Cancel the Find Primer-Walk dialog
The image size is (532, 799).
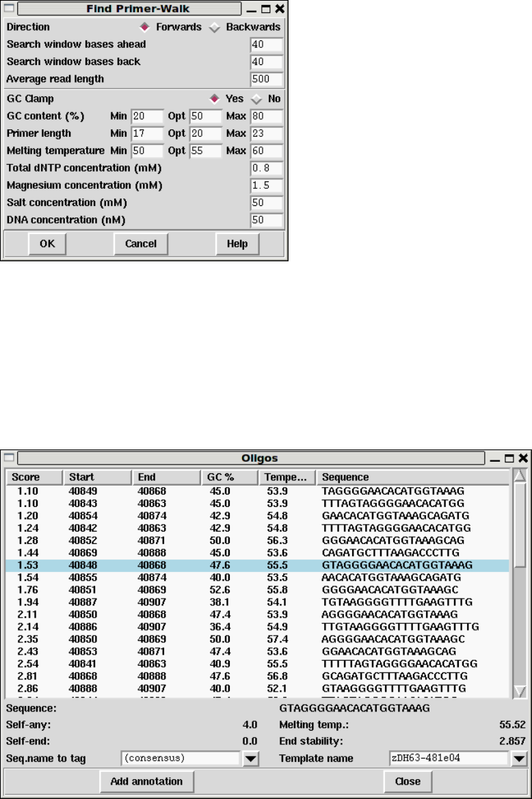click(x=141, y=244)
